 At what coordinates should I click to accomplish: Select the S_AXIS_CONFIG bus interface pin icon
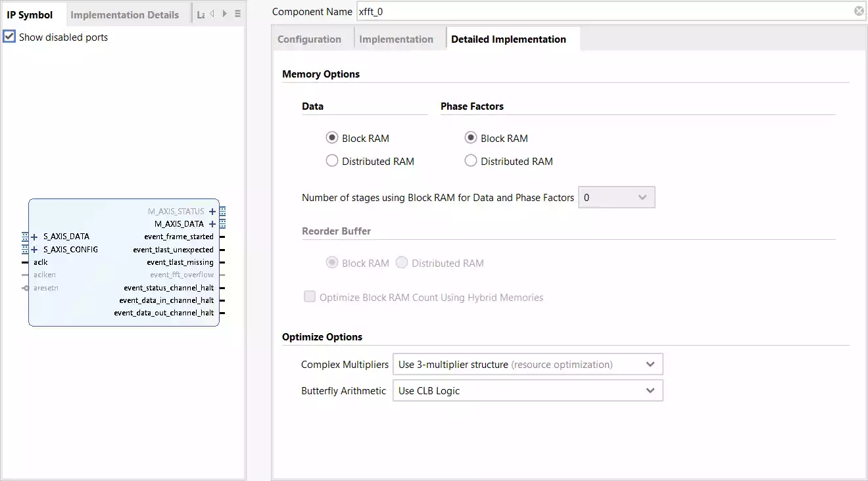tap(25, 250)
